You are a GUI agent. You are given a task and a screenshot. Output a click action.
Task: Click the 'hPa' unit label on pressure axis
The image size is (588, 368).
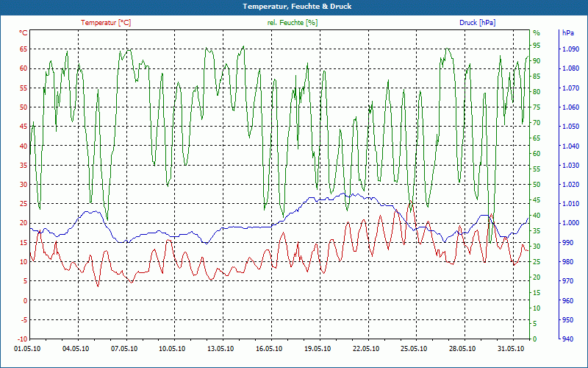568,33
